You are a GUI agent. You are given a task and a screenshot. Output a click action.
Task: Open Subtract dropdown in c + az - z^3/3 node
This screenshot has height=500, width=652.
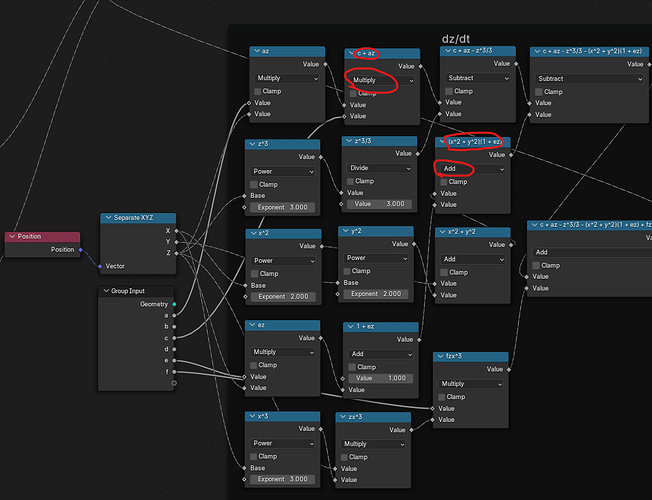tap(478, 78)
